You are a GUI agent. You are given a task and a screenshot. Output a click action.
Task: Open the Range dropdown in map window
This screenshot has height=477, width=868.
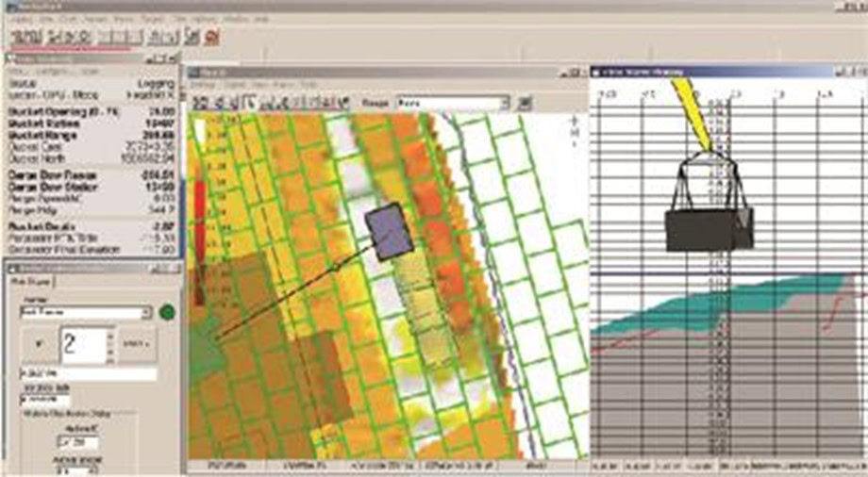tap(452, 103)
